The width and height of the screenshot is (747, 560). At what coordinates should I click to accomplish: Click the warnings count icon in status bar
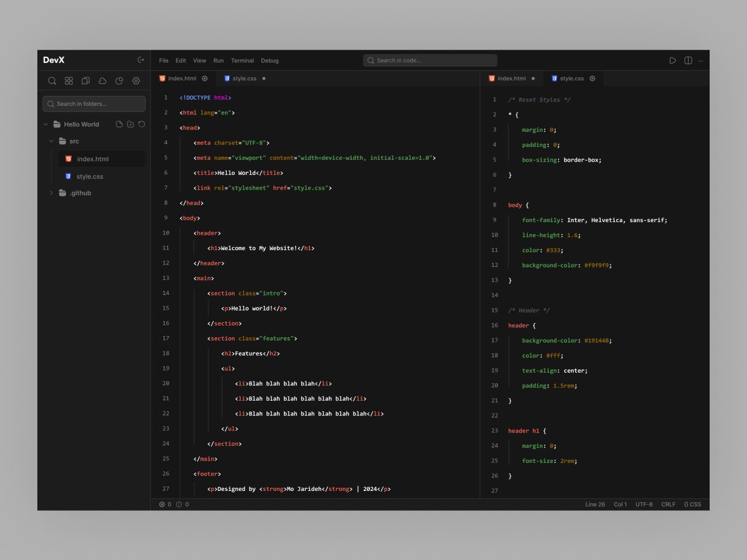[x=179, y=505]
